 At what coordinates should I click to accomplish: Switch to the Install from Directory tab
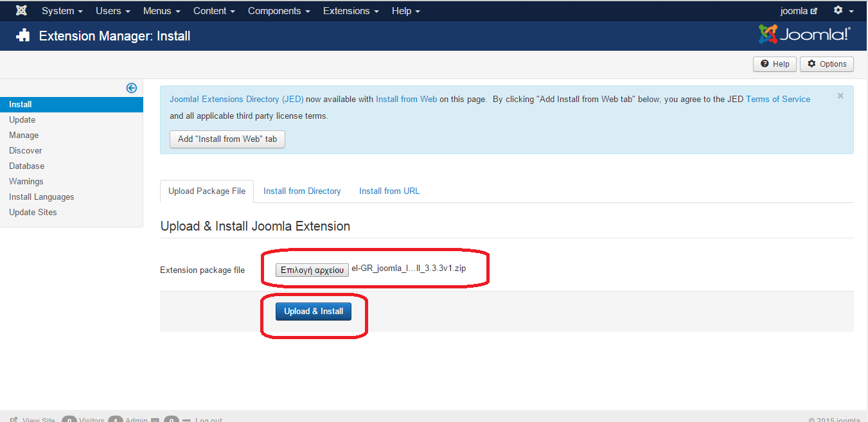coord(302,191)
